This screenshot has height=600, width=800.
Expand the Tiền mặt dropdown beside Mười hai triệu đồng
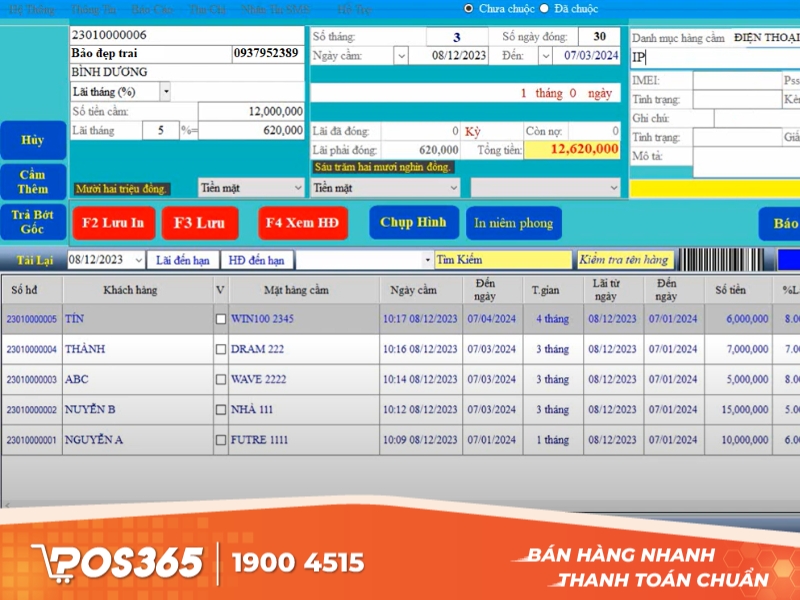[x=297, y=187]
